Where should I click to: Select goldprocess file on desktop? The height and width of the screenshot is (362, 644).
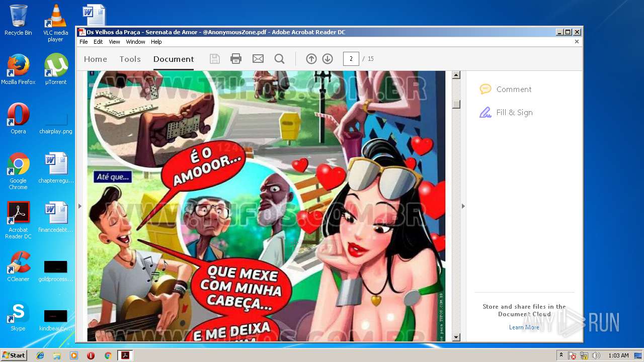pyautogui.click(x=56, y=270)
